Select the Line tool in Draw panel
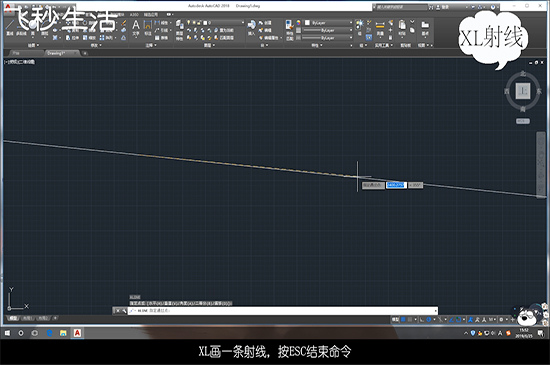 (9, 27)
